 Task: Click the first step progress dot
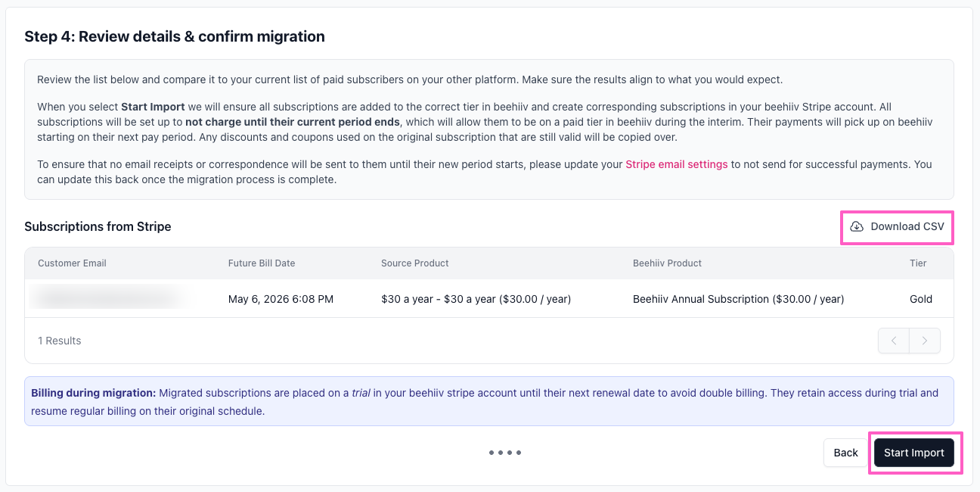point(492,453)
